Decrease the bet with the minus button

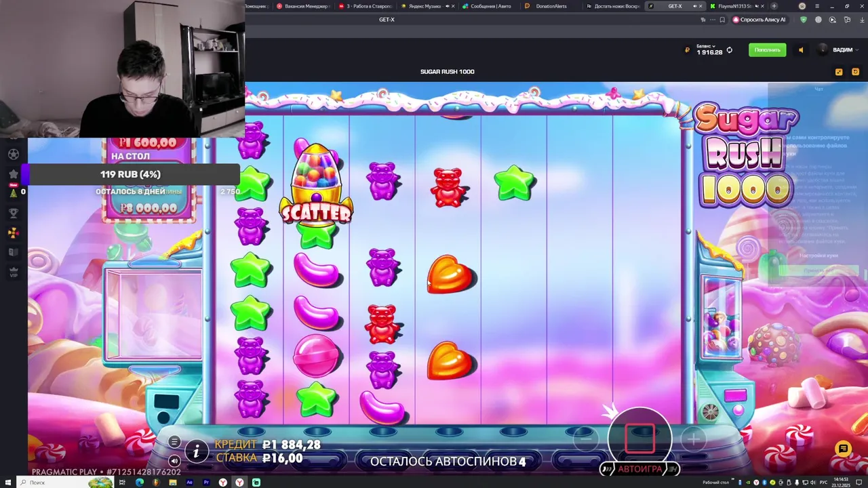pyautogui.click(x=586, y=439)
